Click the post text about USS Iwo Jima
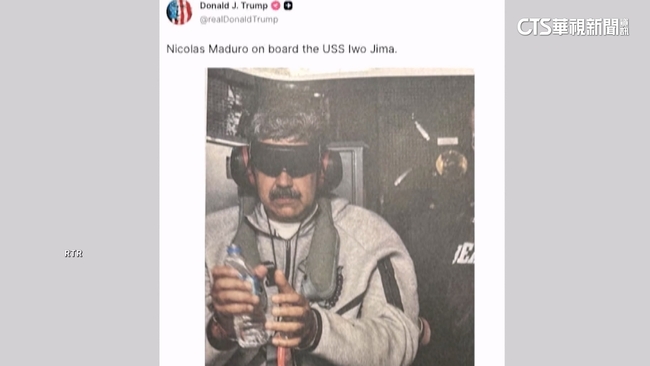The width and height of the screenshot is (650, 366). tap(282, 49)
